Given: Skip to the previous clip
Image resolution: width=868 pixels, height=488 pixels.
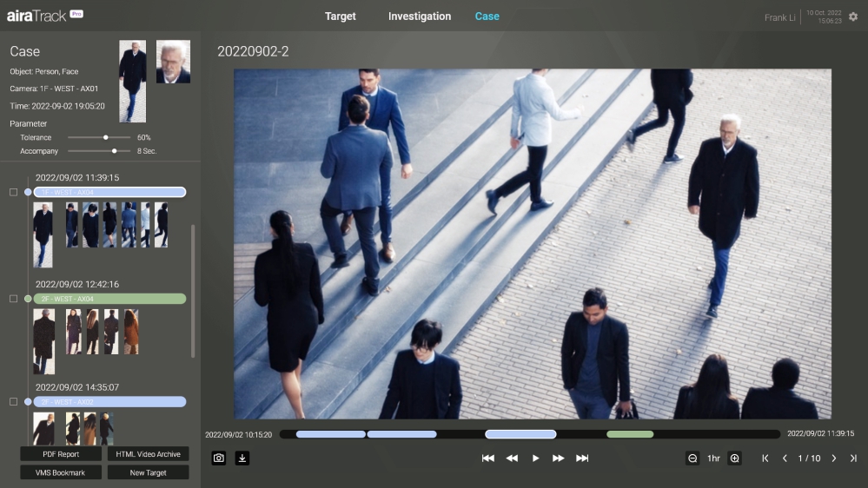Looking at the screenshot, I should (x=488, y=458).
